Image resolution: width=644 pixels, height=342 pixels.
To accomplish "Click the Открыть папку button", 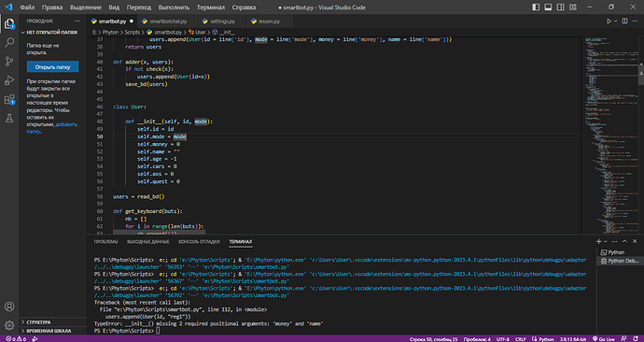I will (x=52, y=67).
